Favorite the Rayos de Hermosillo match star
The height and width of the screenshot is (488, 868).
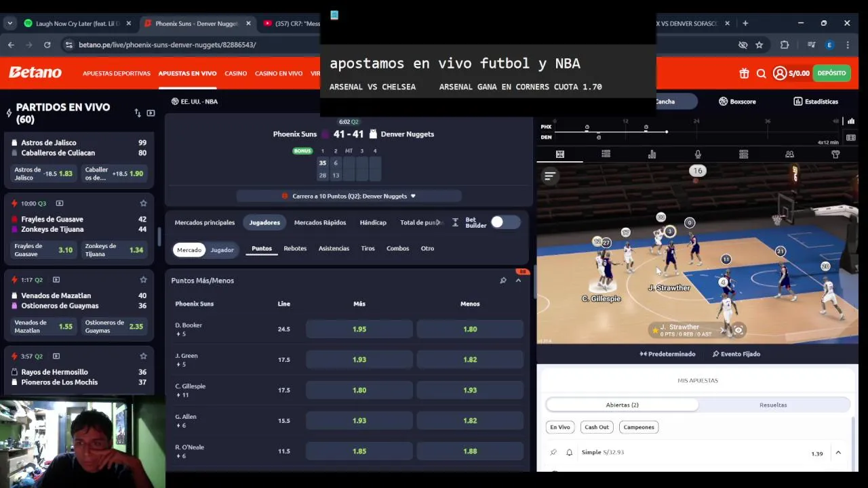point(143,356)
